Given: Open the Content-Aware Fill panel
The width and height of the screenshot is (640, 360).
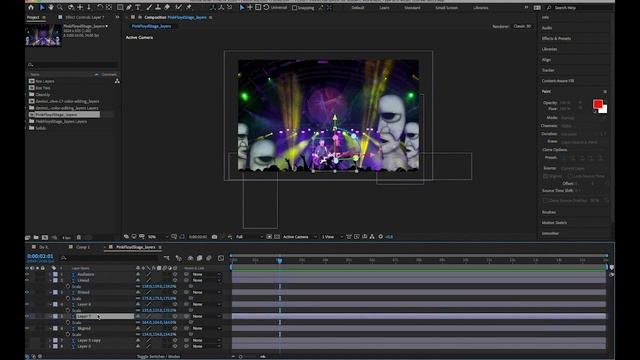Looking at the screenshot, I should tap(558, 81).
